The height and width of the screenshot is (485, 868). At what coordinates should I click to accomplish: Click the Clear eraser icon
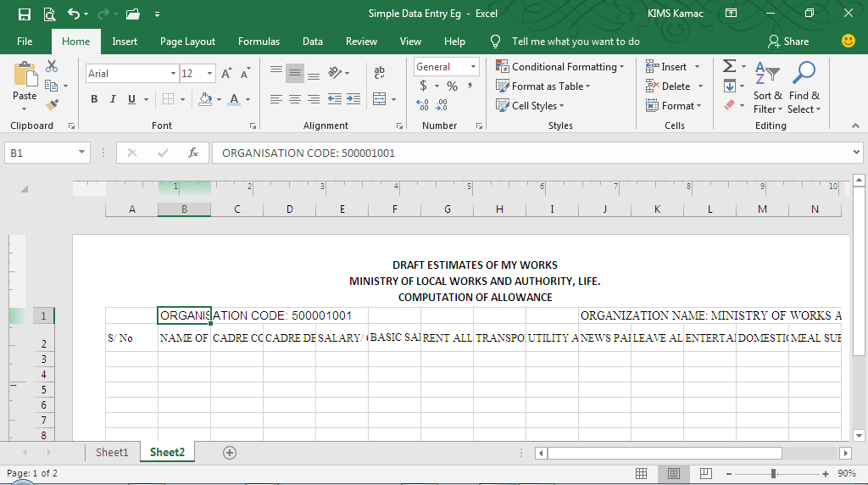tap(730, 104)
